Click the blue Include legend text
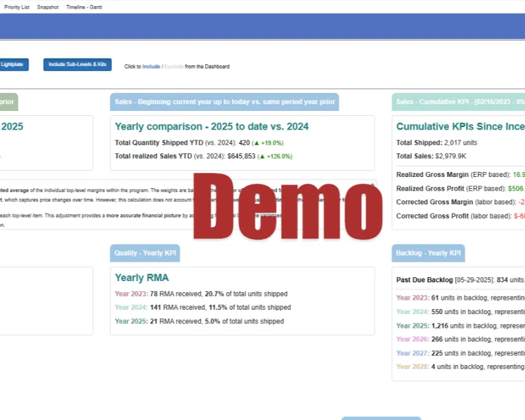 [x=151, y=67]
